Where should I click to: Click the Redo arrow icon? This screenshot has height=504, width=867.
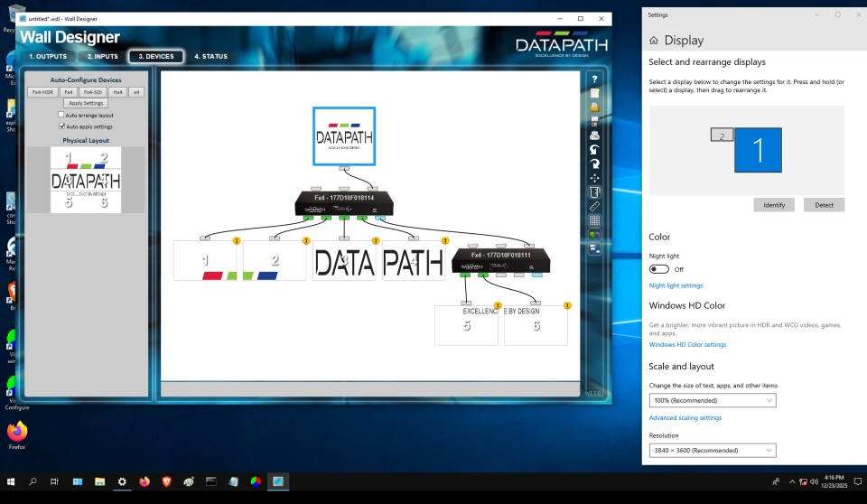click(594, 163)
